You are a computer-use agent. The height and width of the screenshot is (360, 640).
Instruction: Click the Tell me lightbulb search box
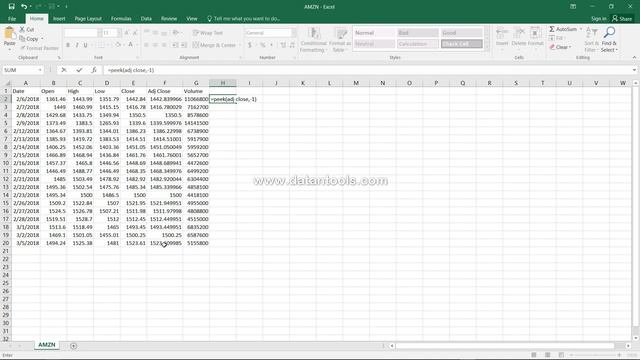tap(244, 18)
